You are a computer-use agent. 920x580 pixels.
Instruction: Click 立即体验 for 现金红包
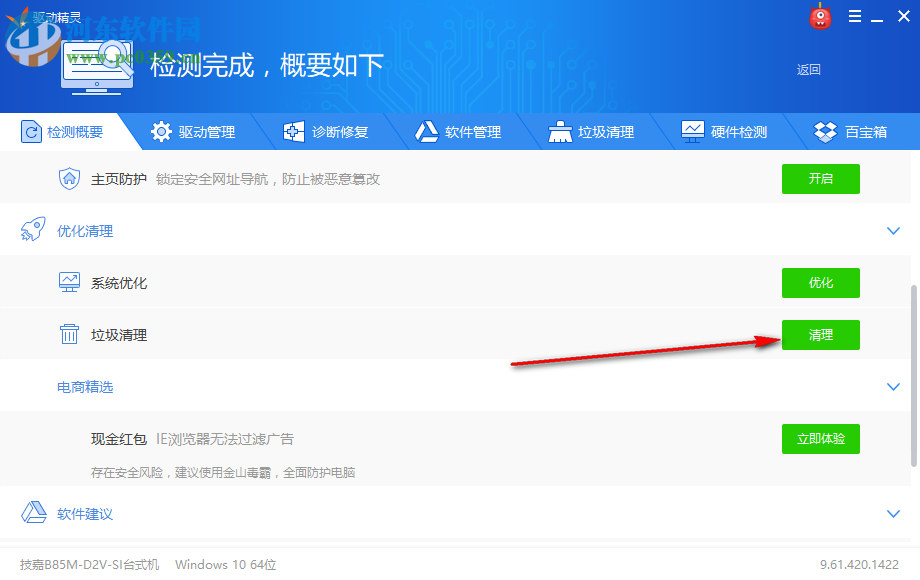(820, 438)
